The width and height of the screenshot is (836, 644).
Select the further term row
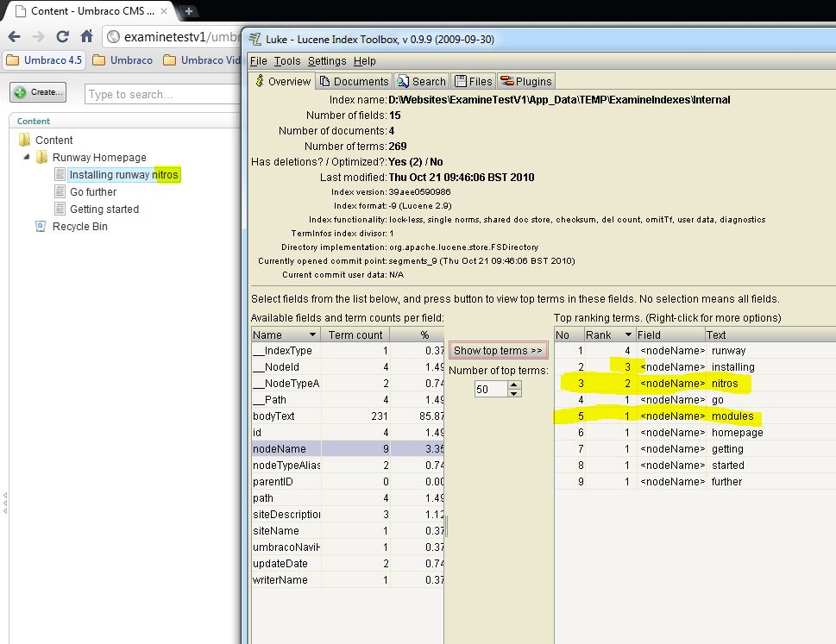coord(695,482)
